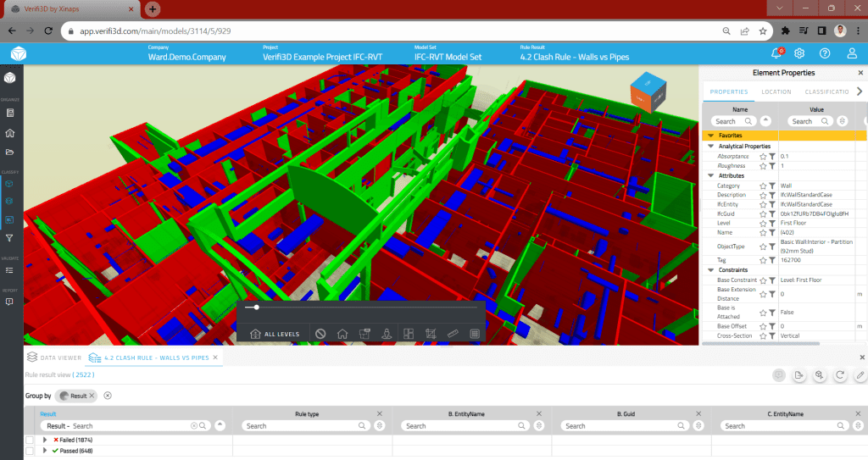Click the Rule type search field
The image size is (868, 460).
pyautogui.click(x=306, y=425)
